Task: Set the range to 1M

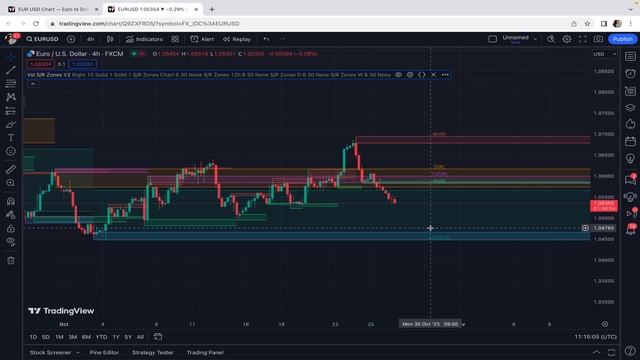Action: pos(59,337)
